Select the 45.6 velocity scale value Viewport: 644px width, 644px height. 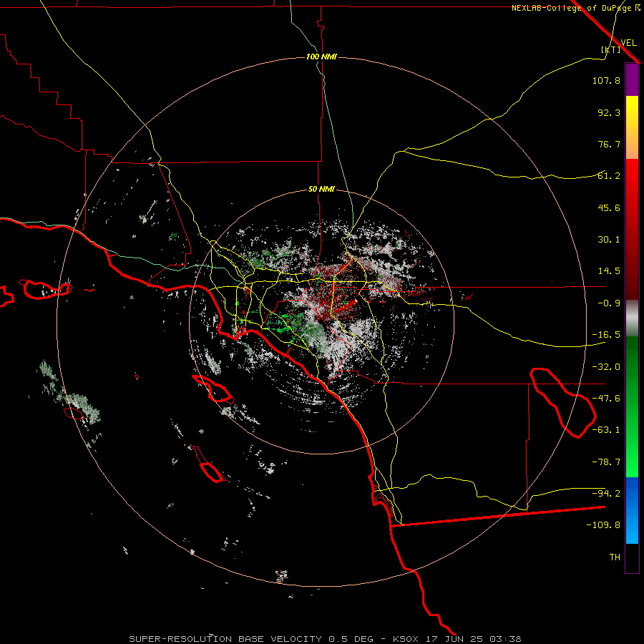tap(609, 208)
